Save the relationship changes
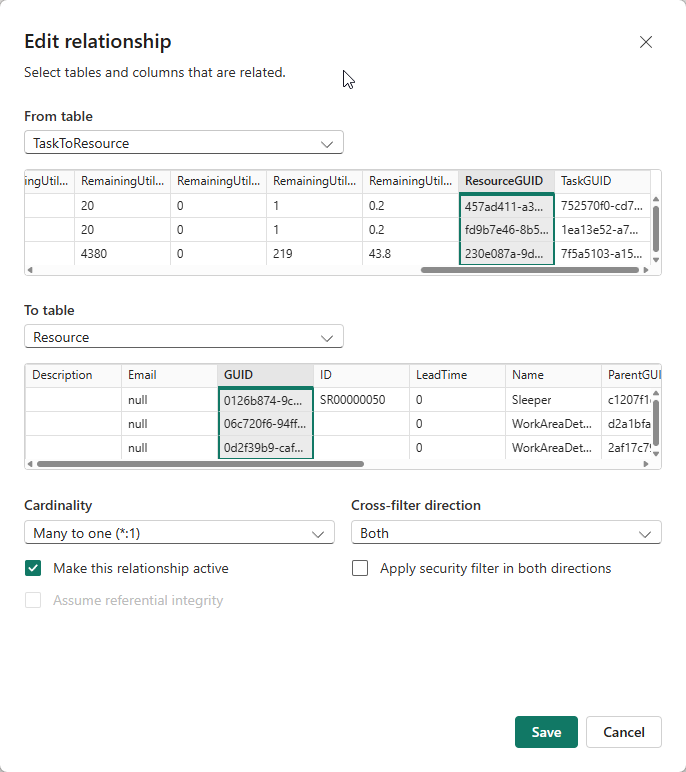Viewport: 686px width, 772px height. coord(546,732)
